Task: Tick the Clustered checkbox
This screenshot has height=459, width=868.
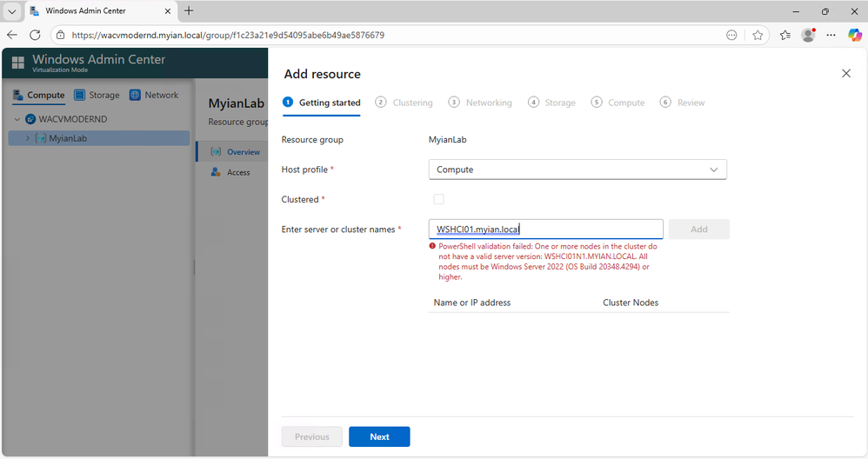Action: pyautogui.click(x=438, y=199)
